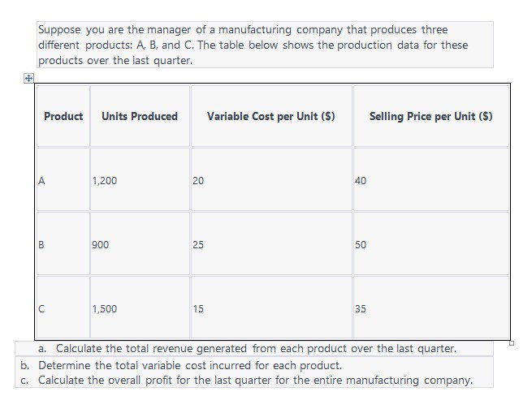Click the 'Selling Price per Unit ($)' header

[x=431, y=116]
